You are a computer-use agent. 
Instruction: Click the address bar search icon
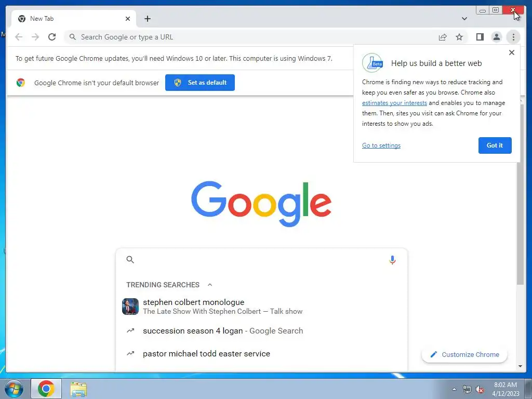click(x=72, y=37)
